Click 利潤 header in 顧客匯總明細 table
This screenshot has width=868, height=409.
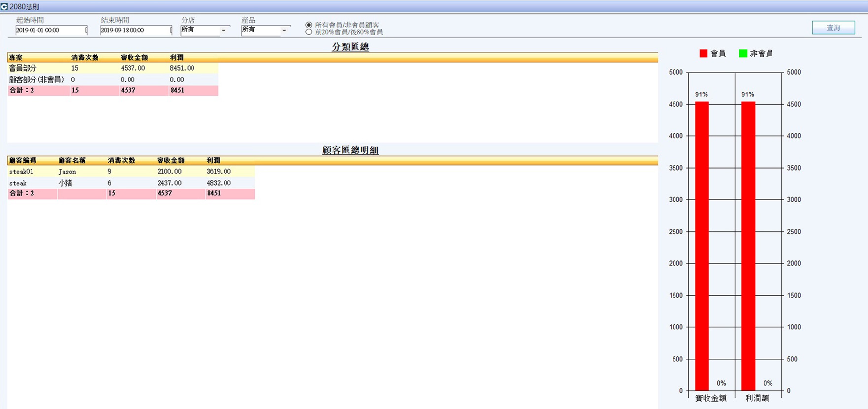214,161
